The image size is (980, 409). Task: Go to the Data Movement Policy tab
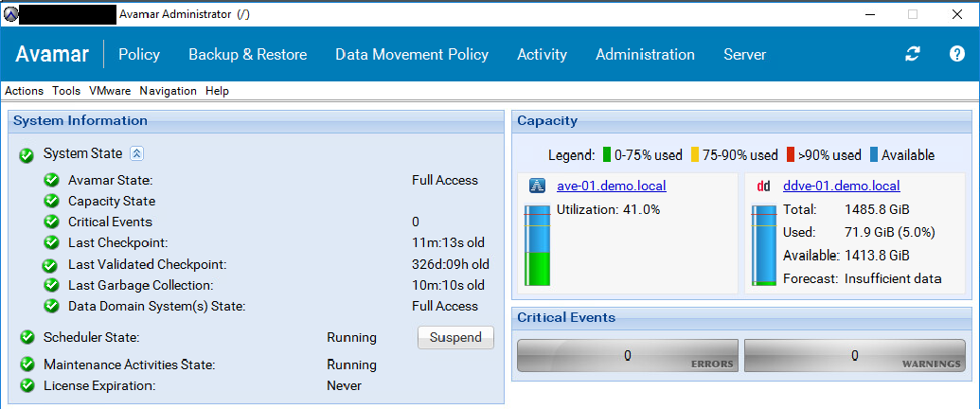pos(412,54)
